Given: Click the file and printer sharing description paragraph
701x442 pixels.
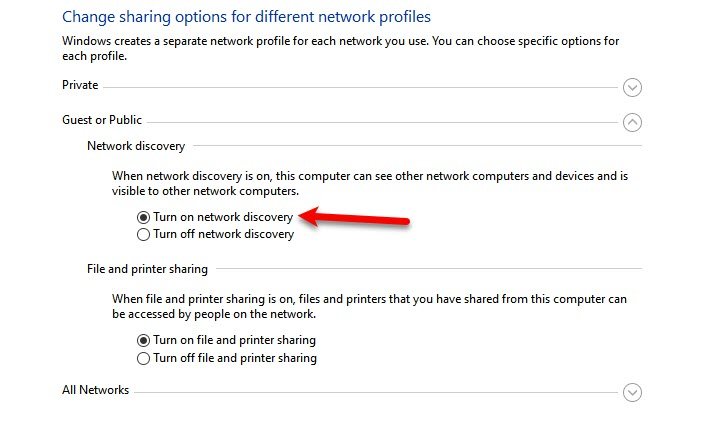Looking at the screenshot, I should point(369,306).
